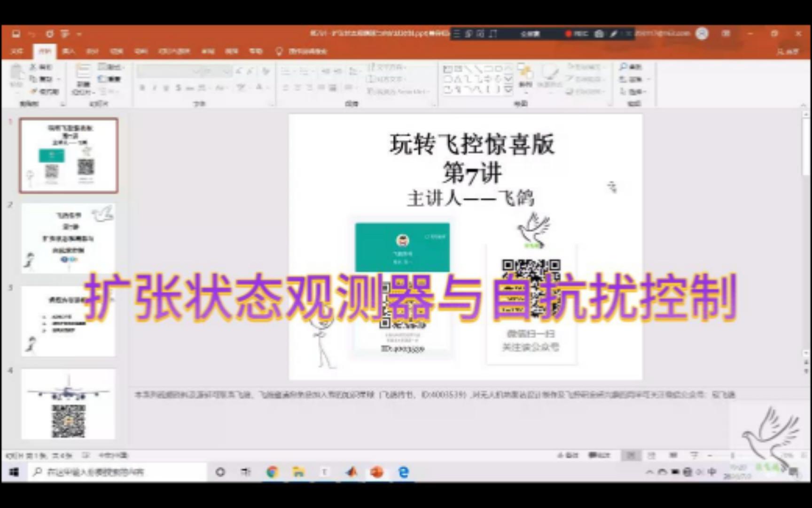Screen dimensions: 812x508
Task: Toggle Italic formatting
Action: pos(154,87)
